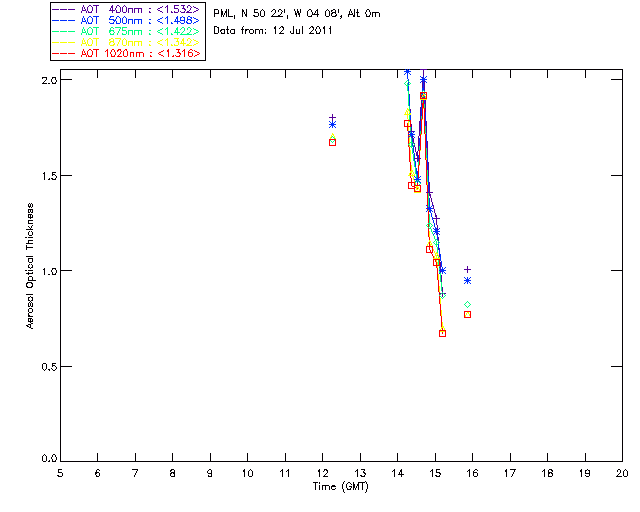
Task: Click the isolated green diamond marker near hour 16
Action: [x=468, y=305]
